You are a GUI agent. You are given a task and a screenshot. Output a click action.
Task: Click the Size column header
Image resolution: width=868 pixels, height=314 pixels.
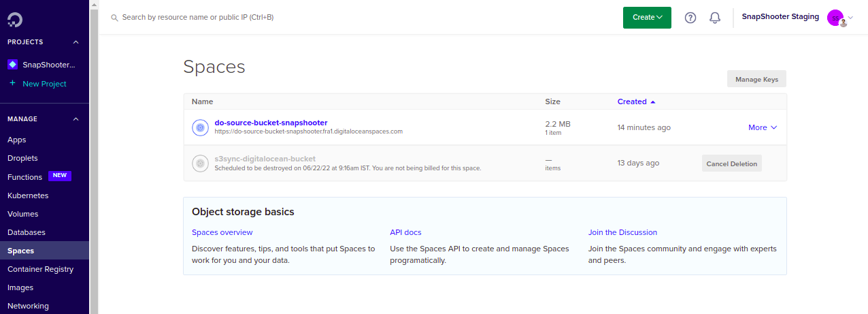553,101
